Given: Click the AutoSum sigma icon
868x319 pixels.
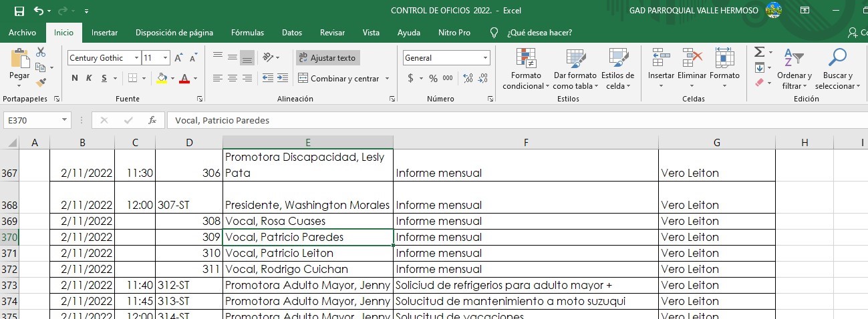Looking at the screenshot, I should (x=759, y=52).
